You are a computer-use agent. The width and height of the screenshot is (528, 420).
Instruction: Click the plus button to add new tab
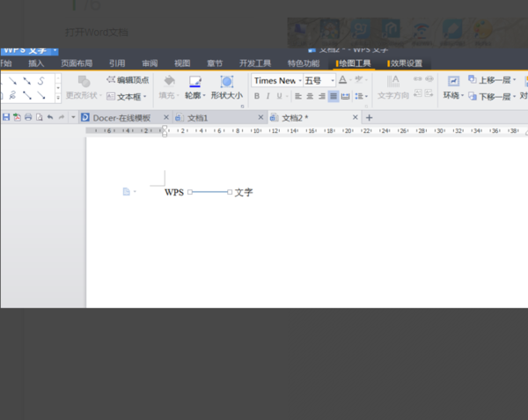click(369, 117)
